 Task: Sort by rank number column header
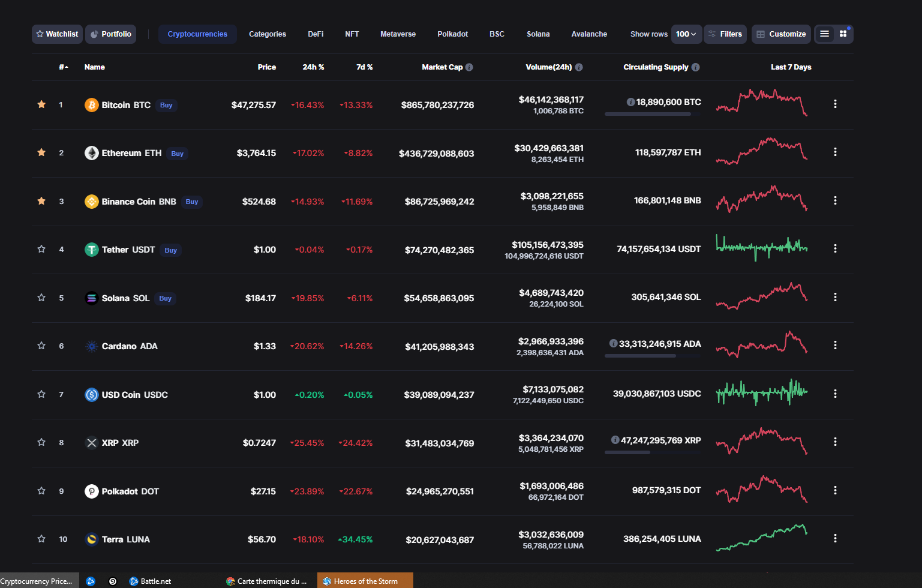(63, 67)
